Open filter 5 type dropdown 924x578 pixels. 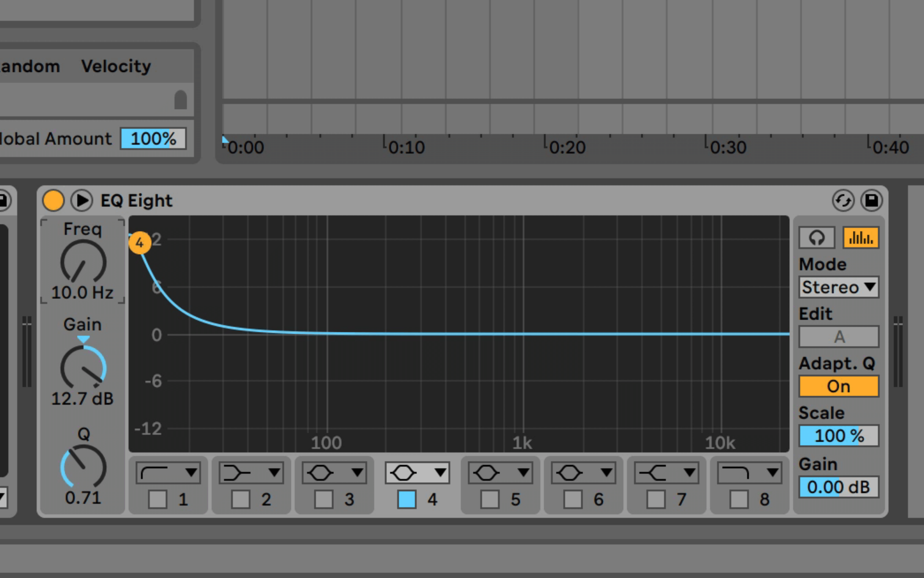(500, 473)
